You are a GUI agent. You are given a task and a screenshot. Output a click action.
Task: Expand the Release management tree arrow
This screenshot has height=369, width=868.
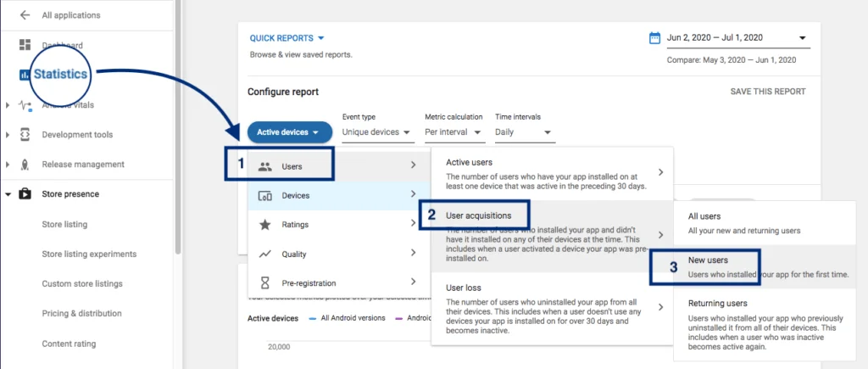8,165
